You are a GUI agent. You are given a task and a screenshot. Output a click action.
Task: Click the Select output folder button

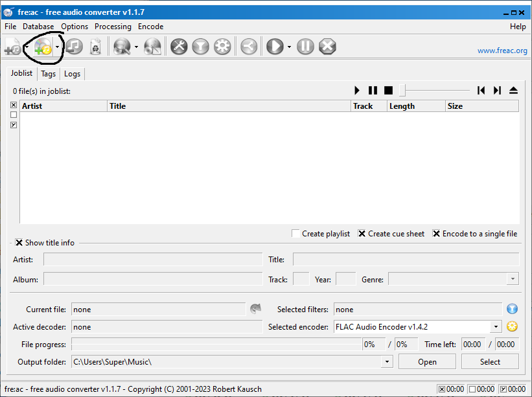(x=490, y=362)
